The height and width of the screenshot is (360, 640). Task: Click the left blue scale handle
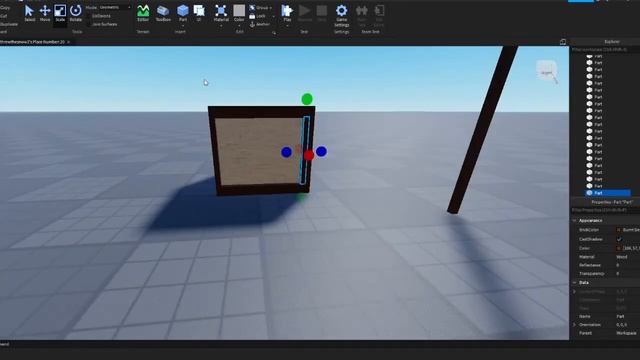click(x=287, y=152)
